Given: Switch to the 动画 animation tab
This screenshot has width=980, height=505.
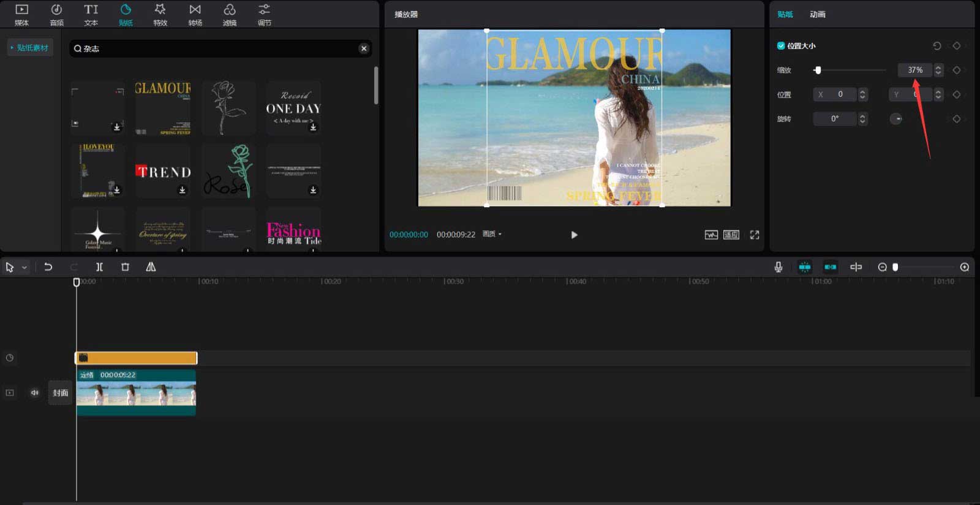Looking at the screenshot, I should 818,14.
